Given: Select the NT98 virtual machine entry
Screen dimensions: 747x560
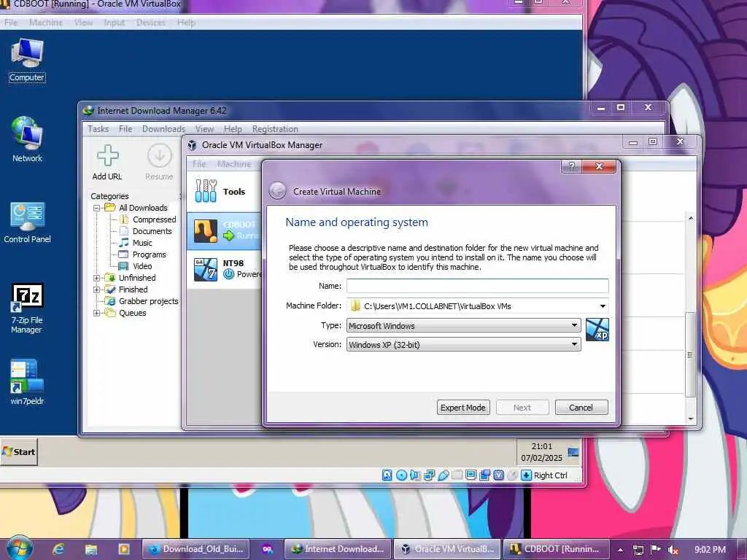Looking at the screenshot, I should pos(224,268).
